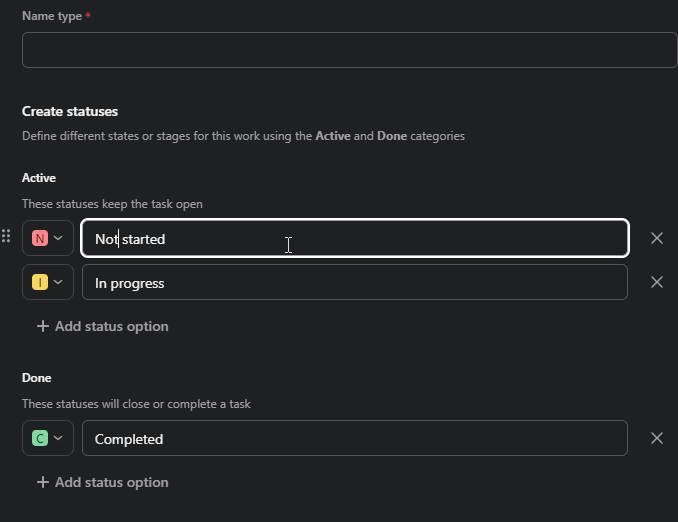Click the drag handle beside Not started

(x=6, y=237)
